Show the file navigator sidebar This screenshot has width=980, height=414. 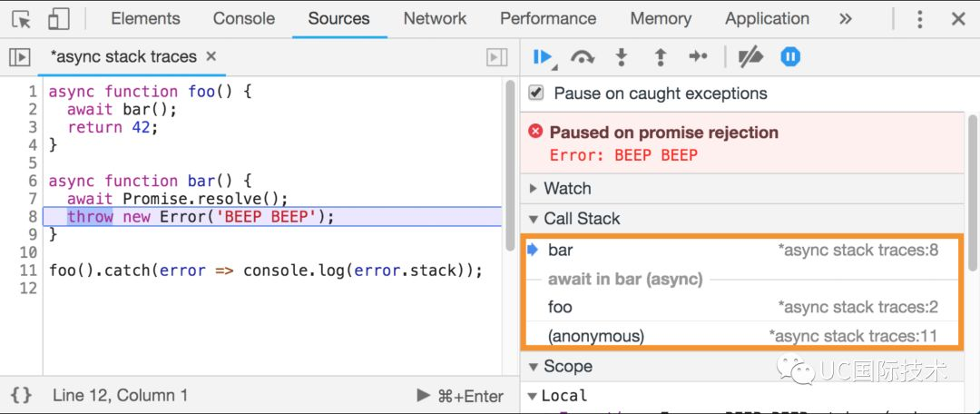20,57
